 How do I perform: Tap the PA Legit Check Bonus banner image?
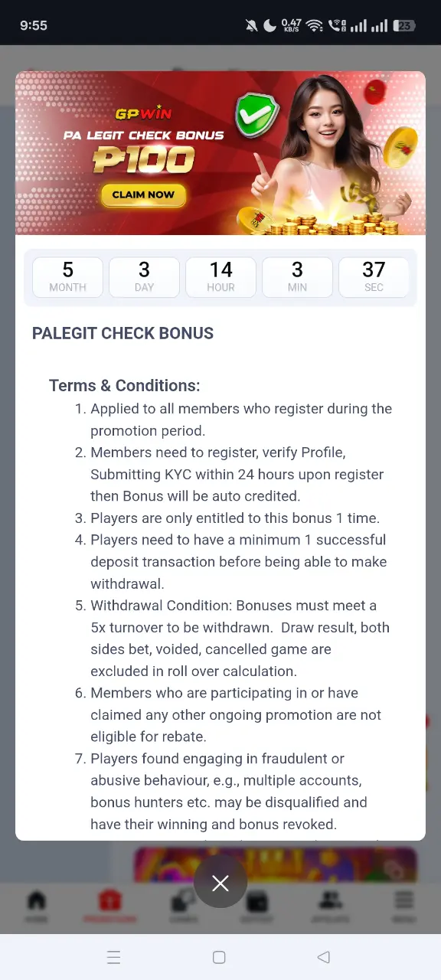point(220,153)
